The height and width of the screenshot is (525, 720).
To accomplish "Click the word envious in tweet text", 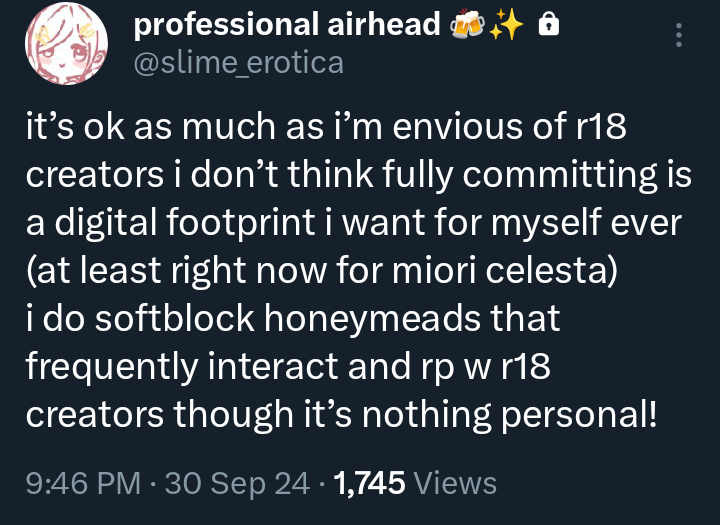I will (457, 126).
